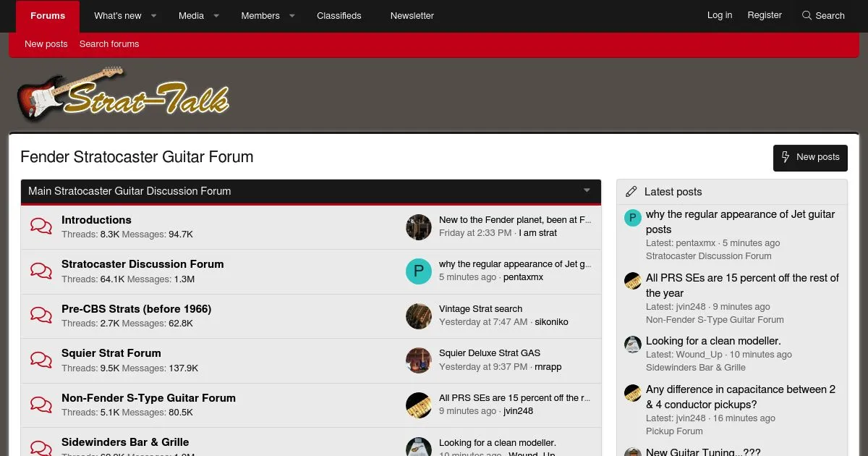Open Main Stratocaster Guitar Discussion Forum heading
The image size is (868, 456).
coord(129,191)
